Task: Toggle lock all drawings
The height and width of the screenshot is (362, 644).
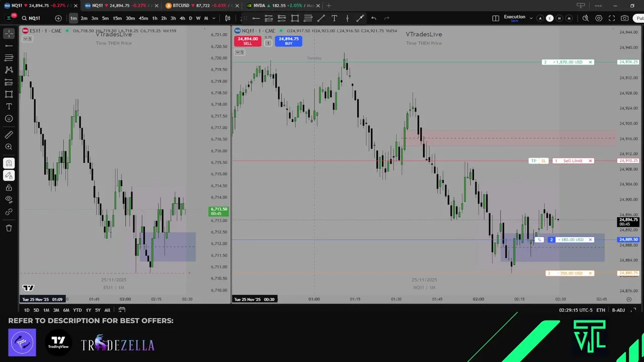Action: point(9,188)
